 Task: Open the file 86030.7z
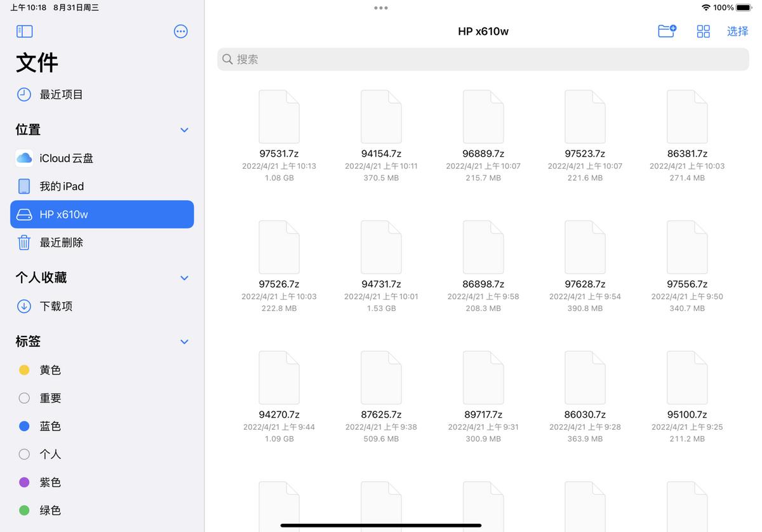coord(585,377)
